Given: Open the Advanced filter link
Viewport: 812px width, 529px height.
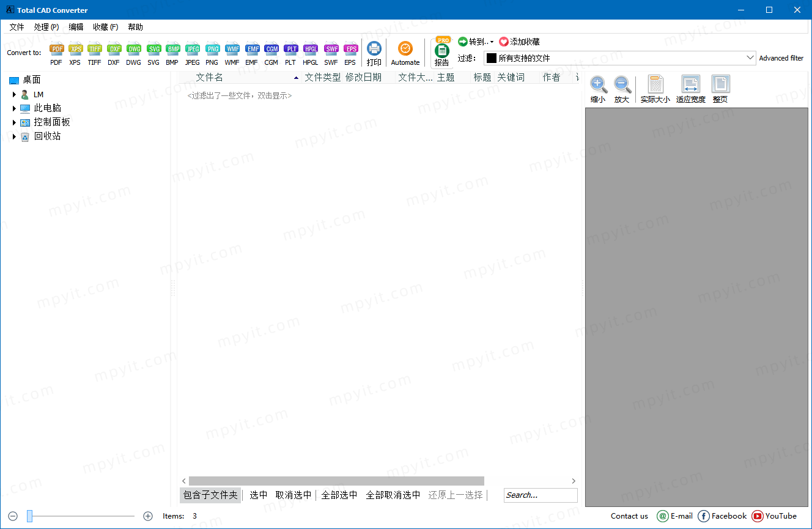Looking at the screenshot, I should [781, 58].
